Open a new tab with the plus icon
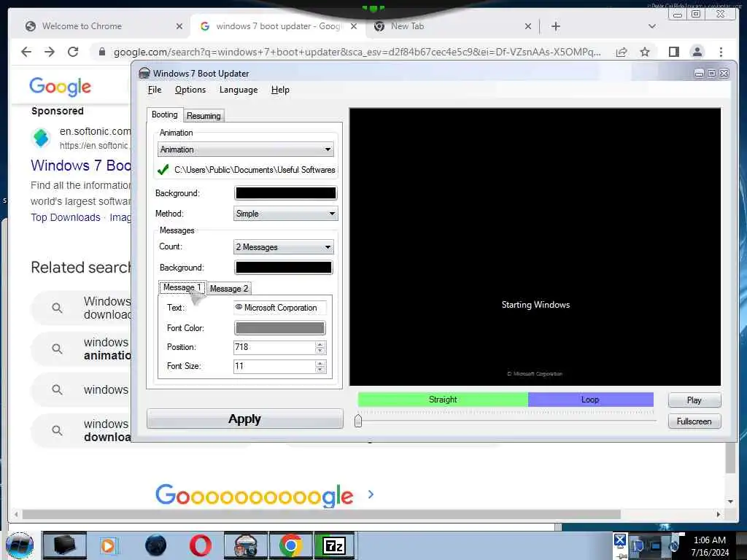 click(555, 26)
